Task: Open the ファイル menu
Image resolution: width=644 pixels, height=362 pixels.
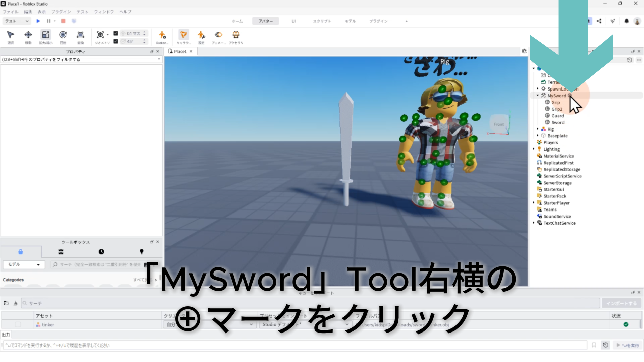Action: click(x=11, y=12)
